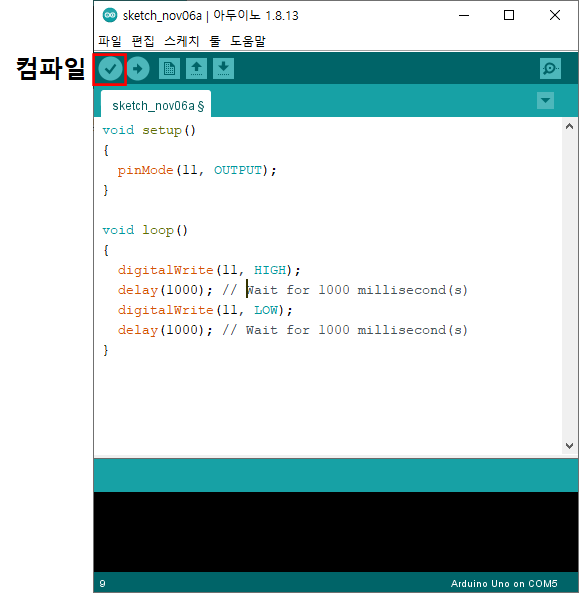579x593 pixels.
Task: Open a sketch with the up-arrow icon
Action: pyautogui.click(x=196, y=69)
